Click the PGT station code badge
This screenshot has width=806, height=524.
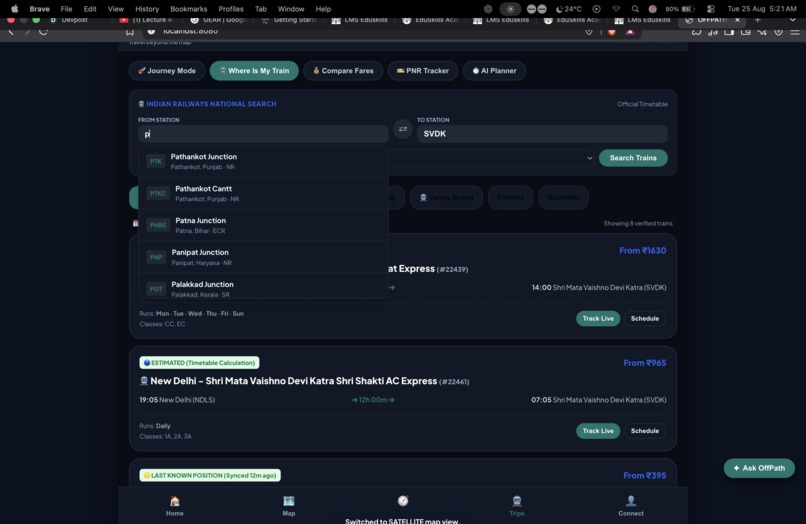156,289
